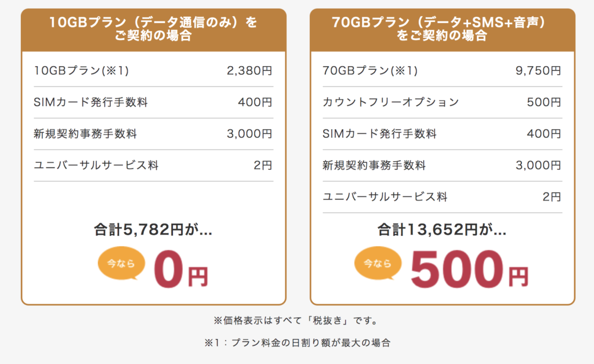The width and height of the screenshot is (594, 364).
Task: Click the 10GBプラン(※1) row label
Action: coord(81,71)
